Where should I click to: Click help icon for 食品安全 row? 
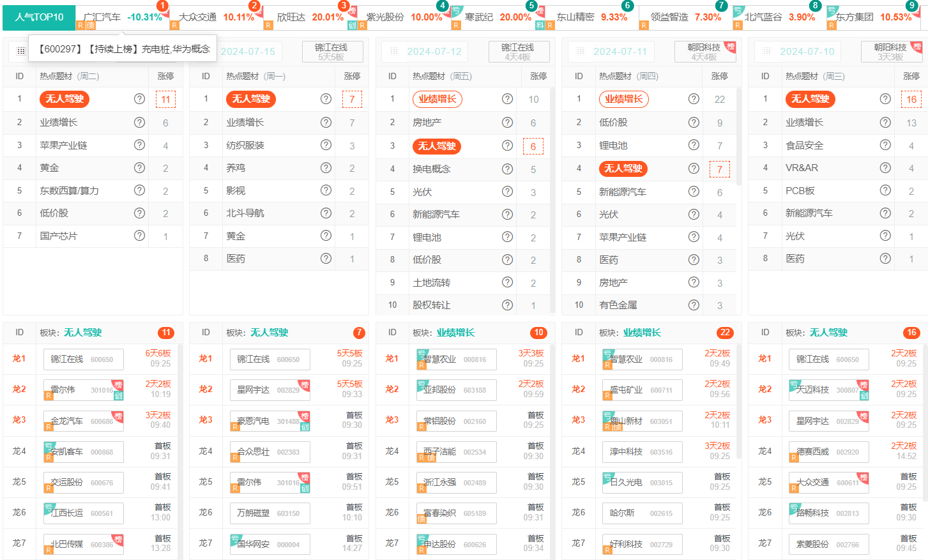point(885,145)
